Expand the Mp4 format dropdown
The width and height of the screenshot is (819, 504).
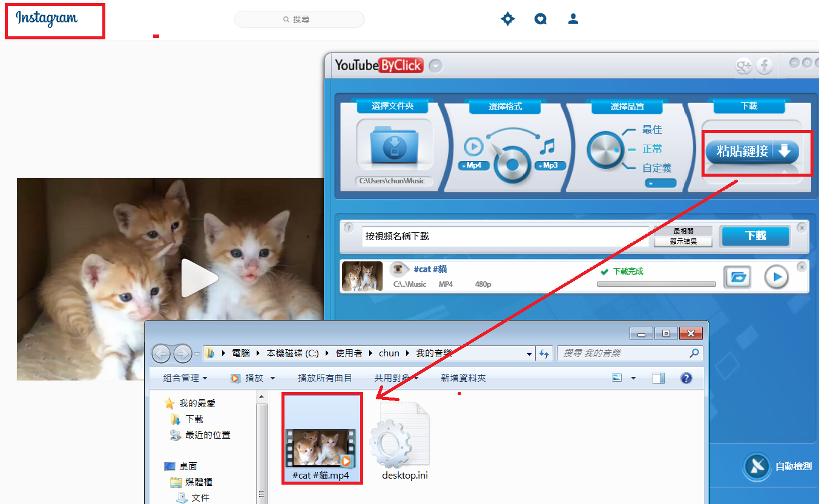473,165
